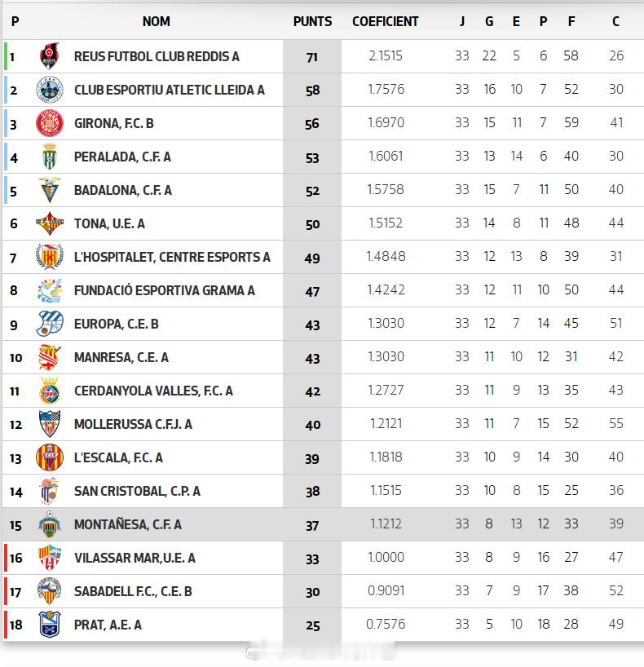644x667 pixels.
Task: Select the highlighted Montañesa, C.F. A row
Action: [x=324, y=524]
